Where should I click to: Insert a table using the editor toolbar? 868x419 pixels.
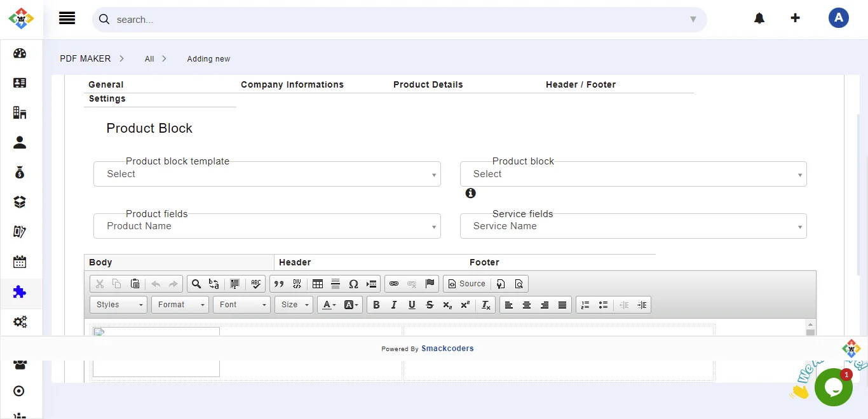pyautogui.click(x=318, y=284)
